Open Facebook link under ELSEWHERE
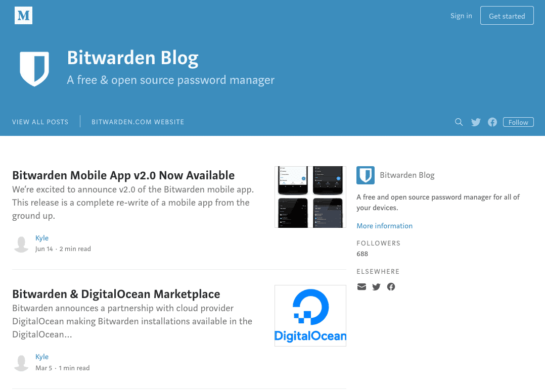The width and height of the screenshot is (545, 392). pyautogui.click(x=391, y=286)
